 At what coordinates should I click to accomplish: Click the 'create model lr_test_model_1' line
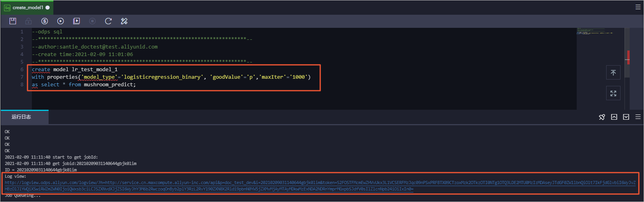(74, 69)
